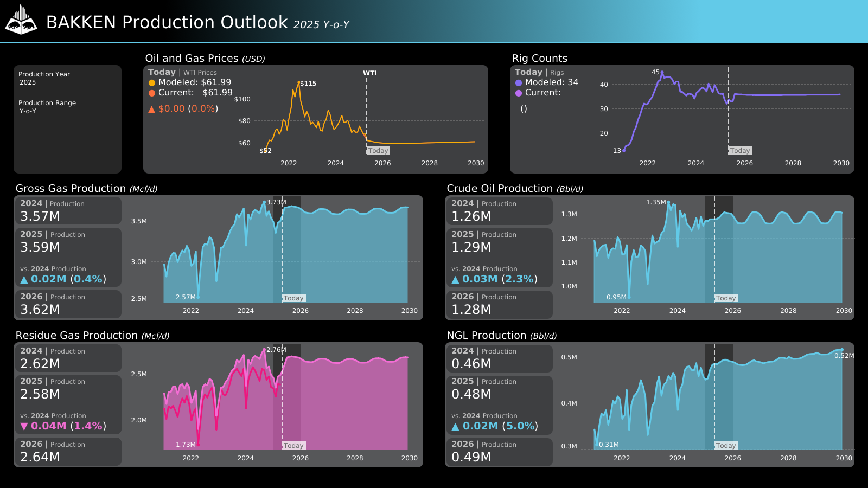
Task: Click the Rig Counts section title
Action: coord(540,58)
